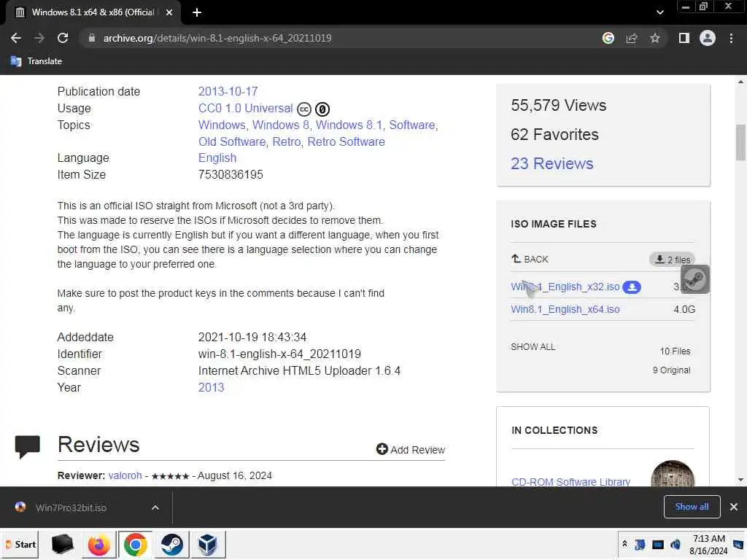Click the floating Steam overlay icon

pos(695,279)
